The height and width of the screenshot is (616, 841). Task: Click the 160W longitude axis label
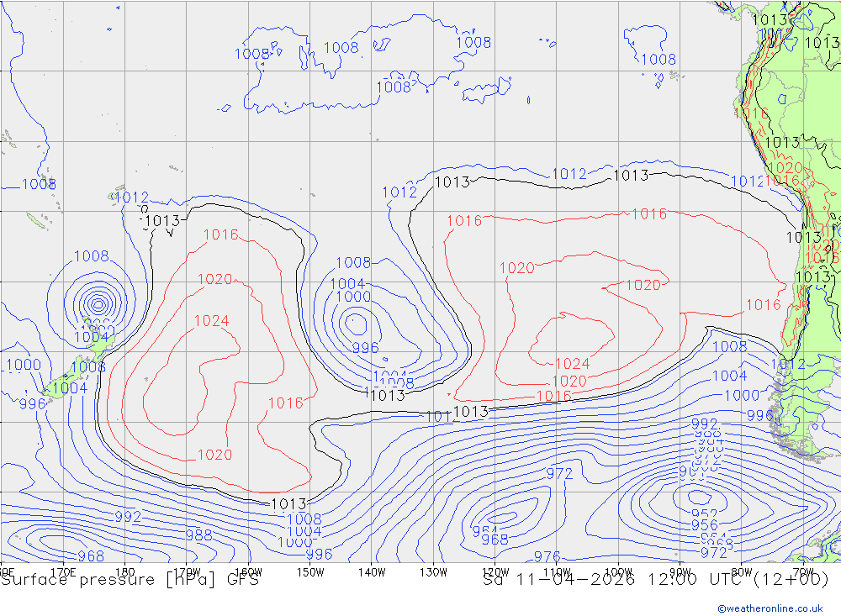pyautogui.click(x=248, y=572)
